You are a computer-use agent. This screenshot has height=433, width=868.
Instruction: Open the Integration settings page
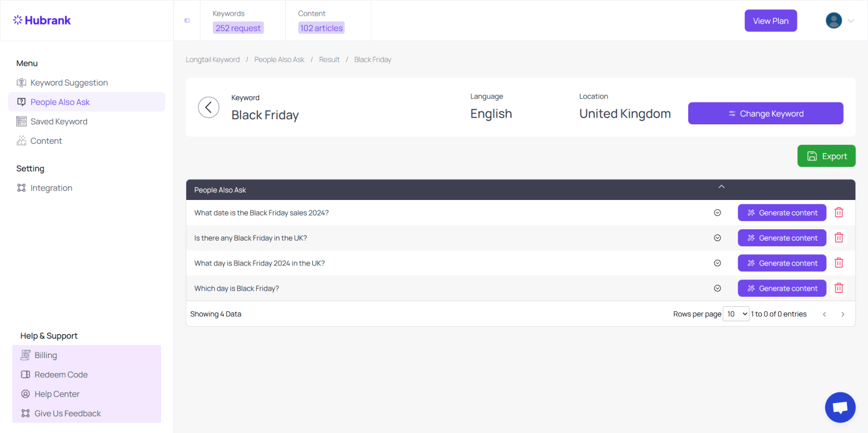(51, 188)
